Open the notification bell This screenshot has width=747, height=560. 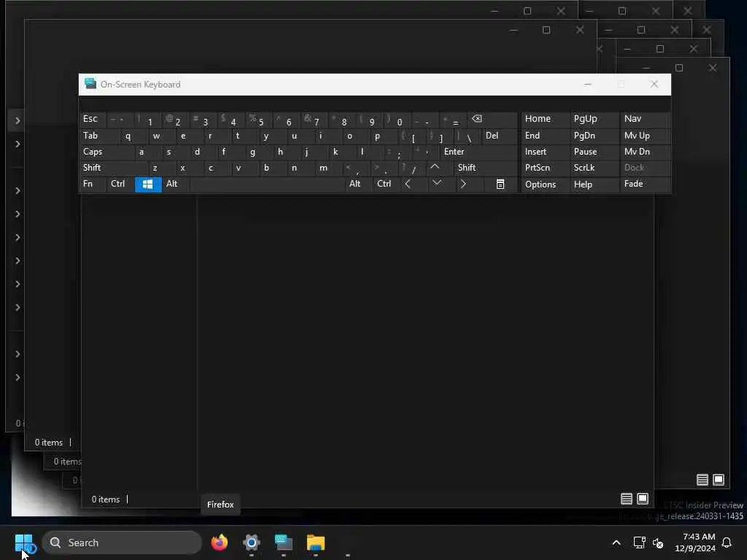coord(727,542)
